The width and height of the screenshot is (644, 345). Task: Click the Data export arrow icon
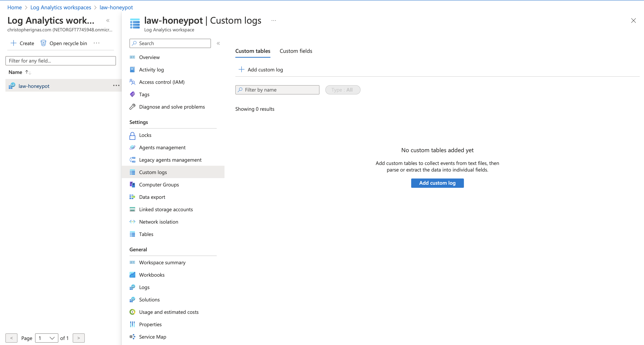[132, 197]
